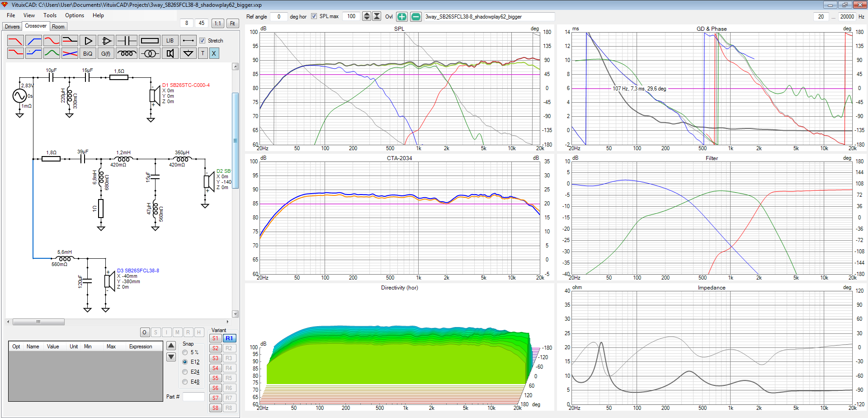The height and width of the screenshot is (418, 868).
Task: Click the SPL max spinner up/down arrows
Action: [x=367, y=16]
